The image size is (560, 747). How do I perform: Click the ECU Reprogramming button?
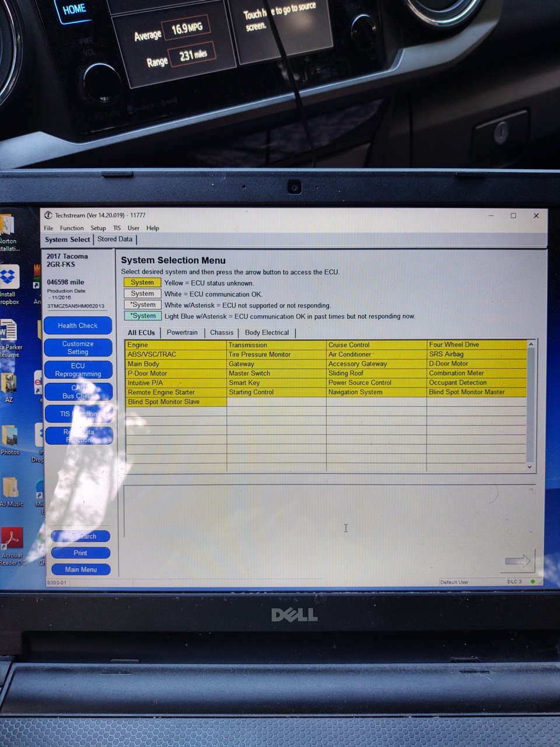[78, 370]
